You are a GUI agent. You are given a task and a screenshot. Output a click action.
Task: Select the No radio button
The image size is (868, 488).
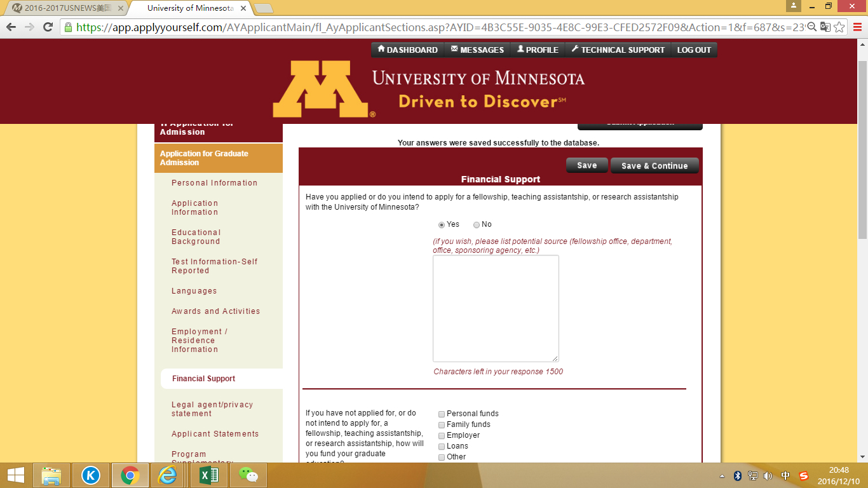tap(477, 225)
